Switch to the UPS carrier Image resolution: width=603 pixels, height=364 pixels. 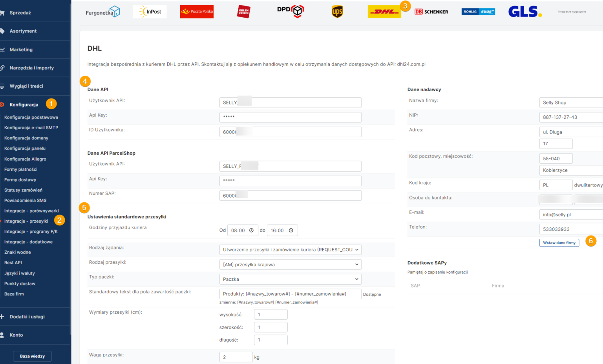click(337, 11)
